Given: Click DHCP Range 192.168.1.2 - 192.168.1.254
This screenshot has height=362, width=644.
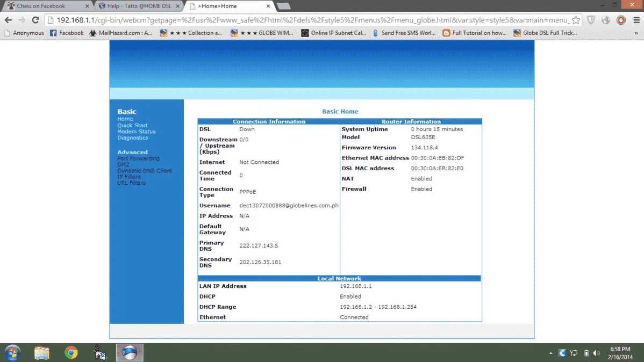Looking at the screenshot, I should [378, 307].
